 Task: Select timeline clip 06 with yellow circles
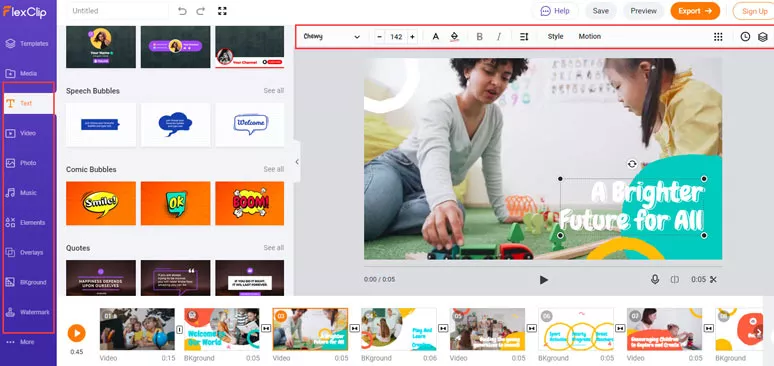[x=576, y=329]
